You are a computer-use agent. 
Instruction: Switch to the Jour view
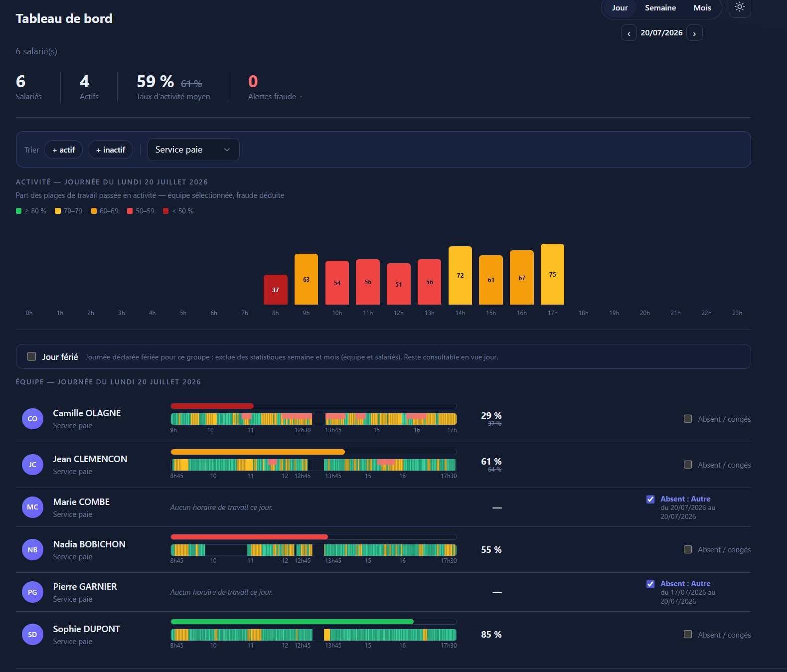click(620, 8)
